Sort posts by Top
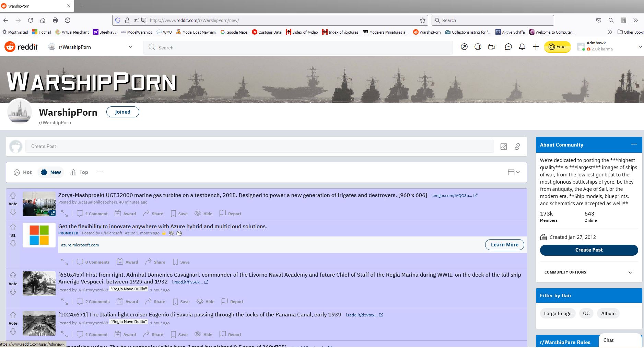Viewport: 644px width, 348px height. click(79, 172)
